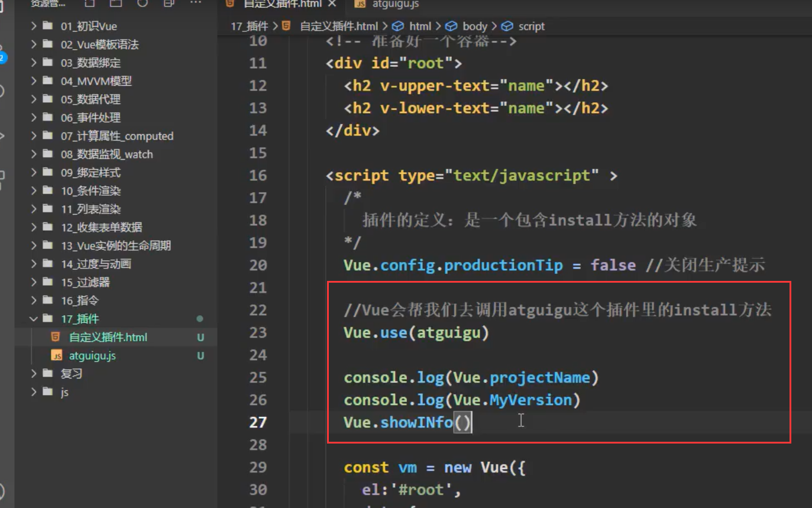Click the New File icon in Explorer header

click(89, 4)
